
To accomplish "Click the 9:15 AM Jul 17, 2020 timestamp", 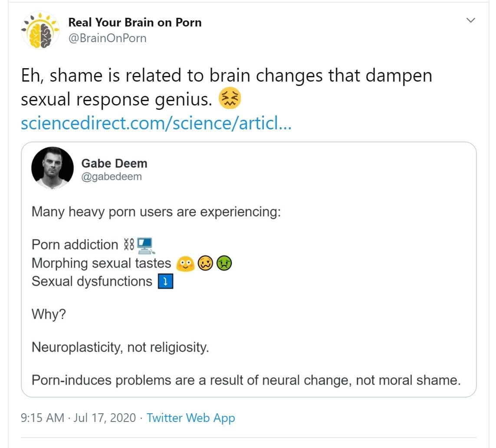I will point(78,418).
